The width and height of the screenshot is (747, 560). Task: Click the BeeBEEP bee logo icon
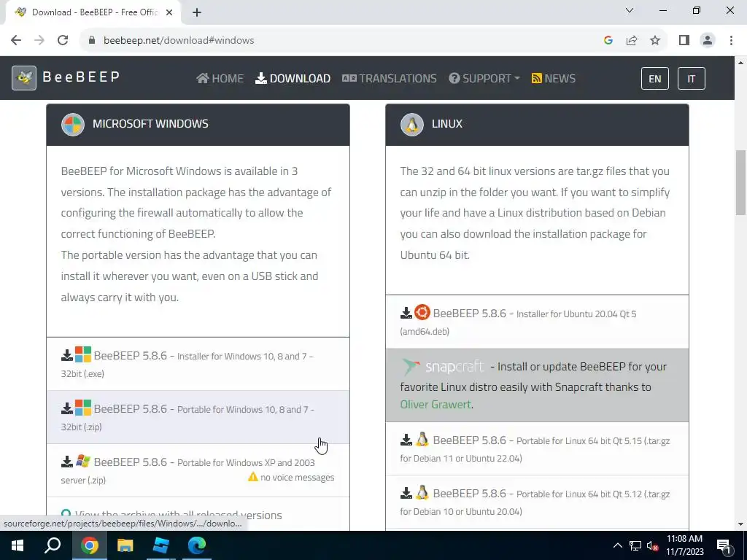click(x=24, y=77)
